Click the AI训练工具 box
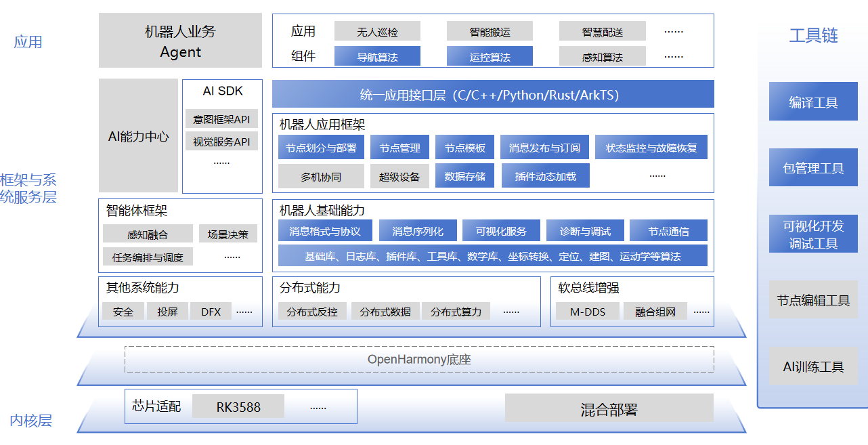This screenshot has width=868, height=445. pos(813,366)
